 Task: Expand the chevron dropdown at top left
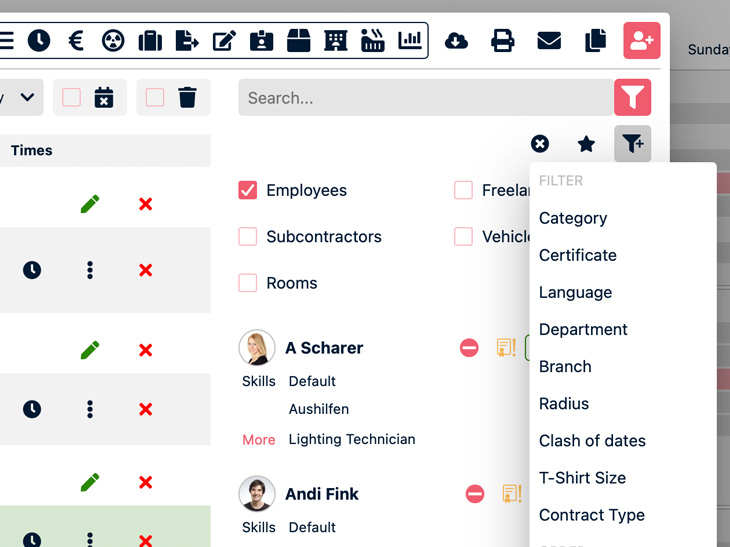coord(27,97)
